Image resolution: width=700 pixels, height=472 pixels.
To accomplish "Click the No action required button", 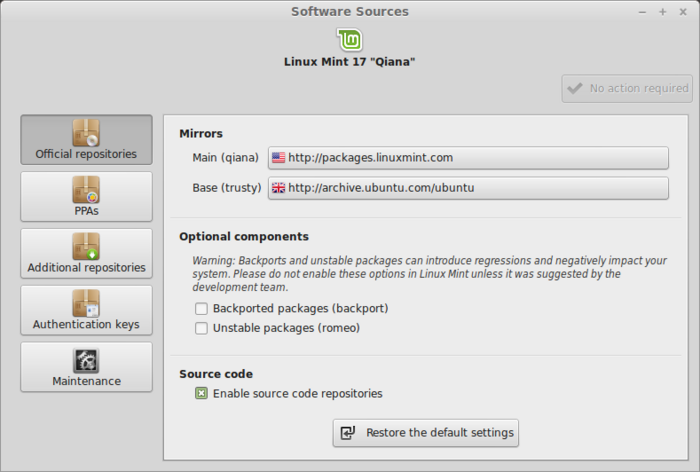I will pyautogui.click(x=627, y=88).
